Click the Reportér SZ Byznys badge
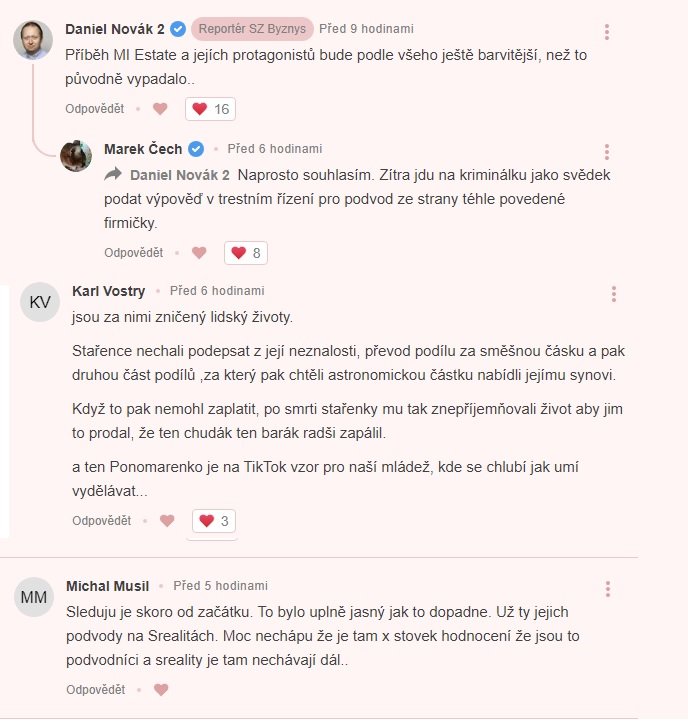Viewport: 688px width, 723px height. click(x=251, y=29)
